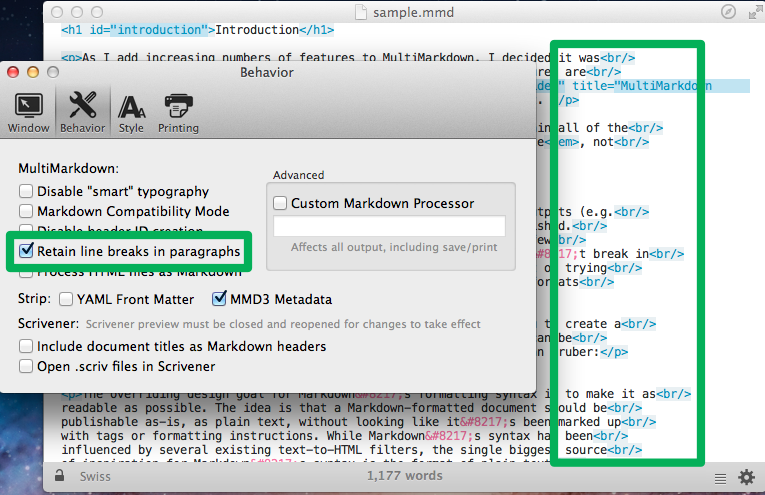Click the "Affects all output, including save/print" note
Screen dimensions: 765x495
click(394, 247)
